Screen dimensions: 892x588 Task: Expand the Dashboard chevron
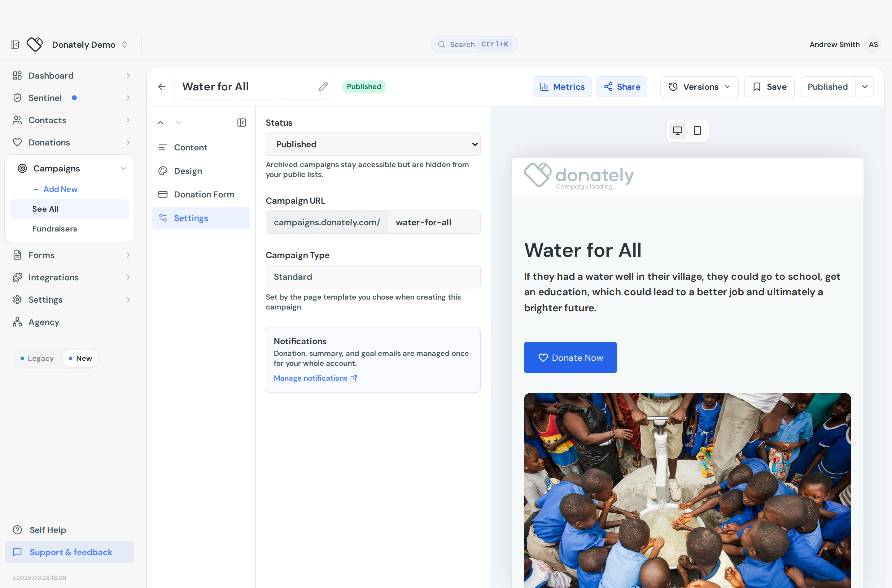[128, 76]
